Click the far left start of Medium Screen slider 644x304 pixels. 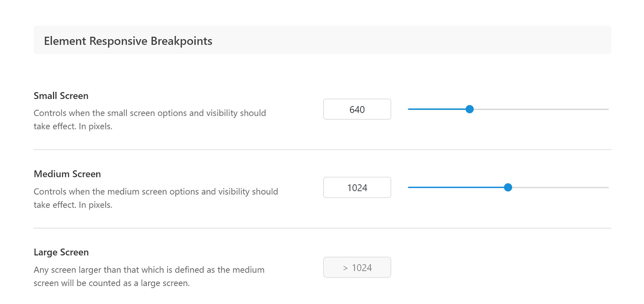point(409,188)
